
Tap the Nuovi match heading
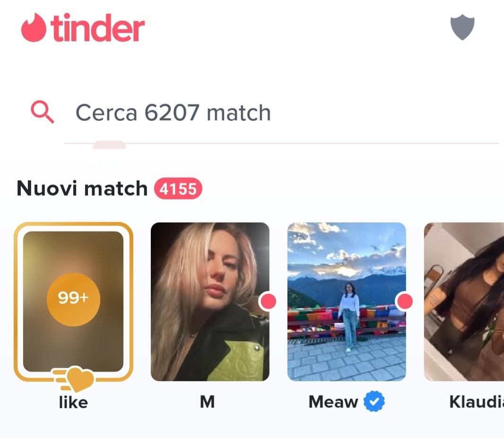tap(82, 188)
